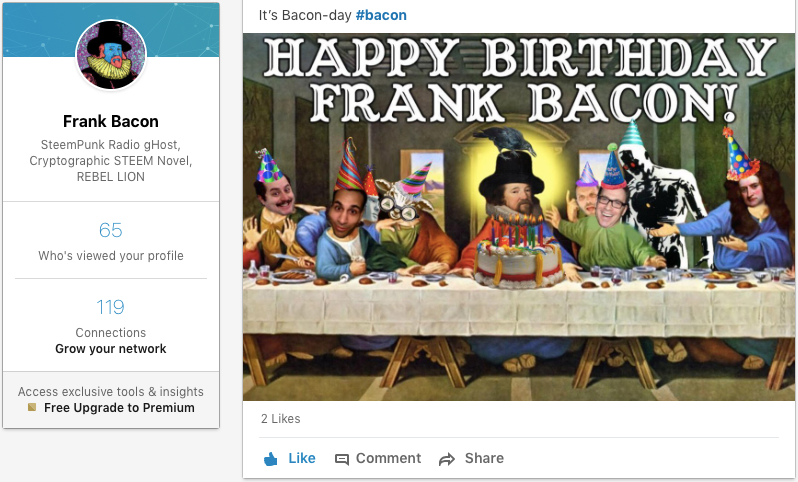Click the gold Premium square icon
This screenshot has height=482, width=798.
(32, 407)
